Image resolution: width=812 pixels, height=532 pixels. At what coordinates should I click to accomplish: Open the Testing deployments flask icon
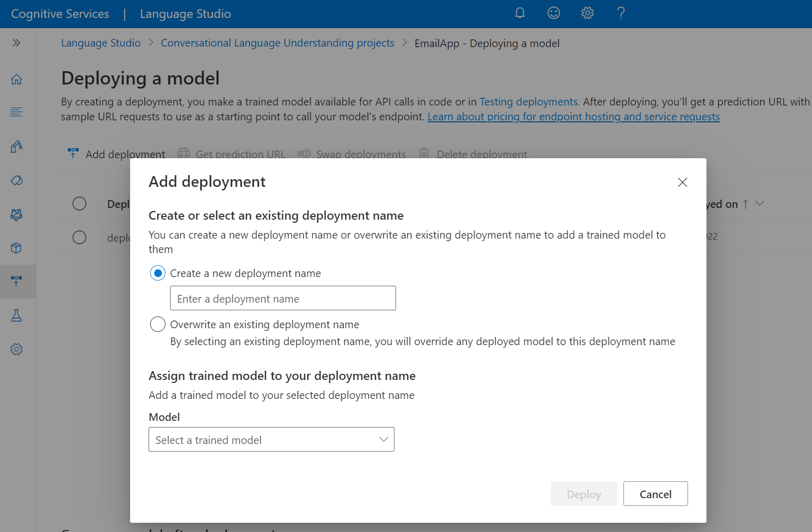[x=16, y=315]
